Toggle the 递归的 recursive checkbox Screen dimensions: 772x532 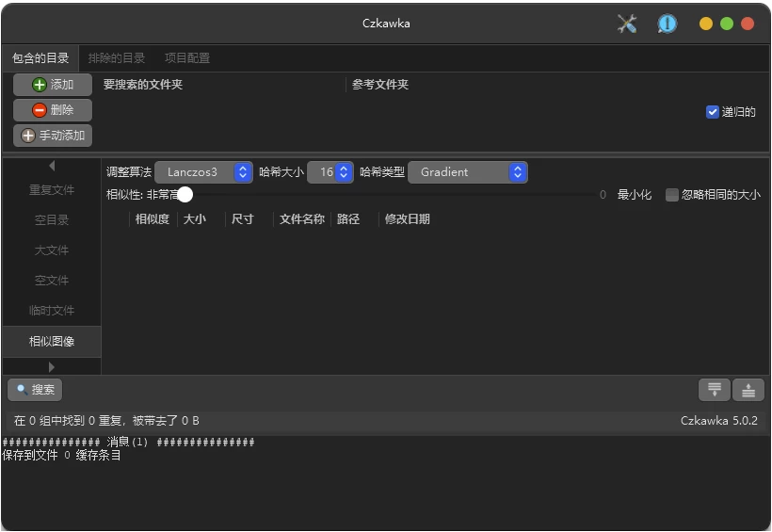point(713,112)
